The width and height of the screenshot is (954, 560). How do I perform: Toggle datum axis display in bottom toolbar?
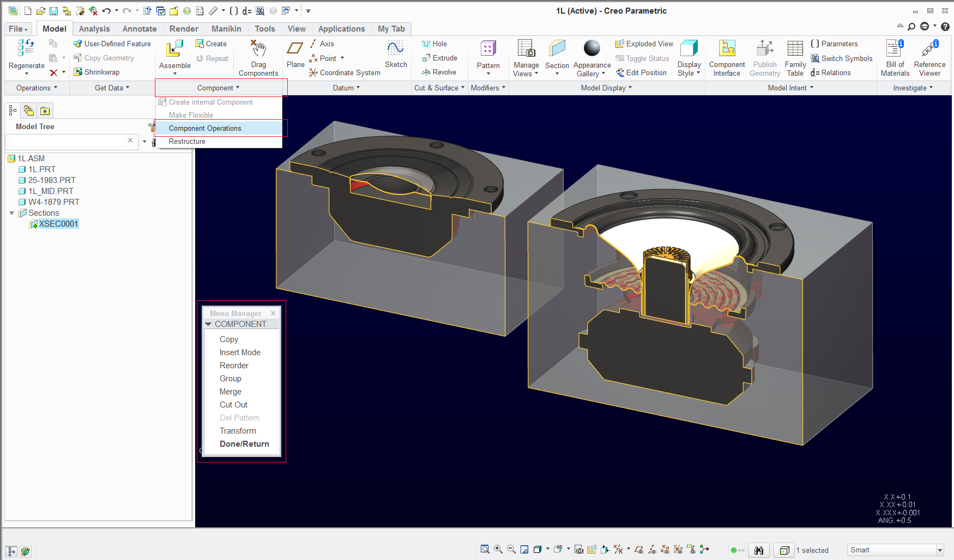pos(652,550)
